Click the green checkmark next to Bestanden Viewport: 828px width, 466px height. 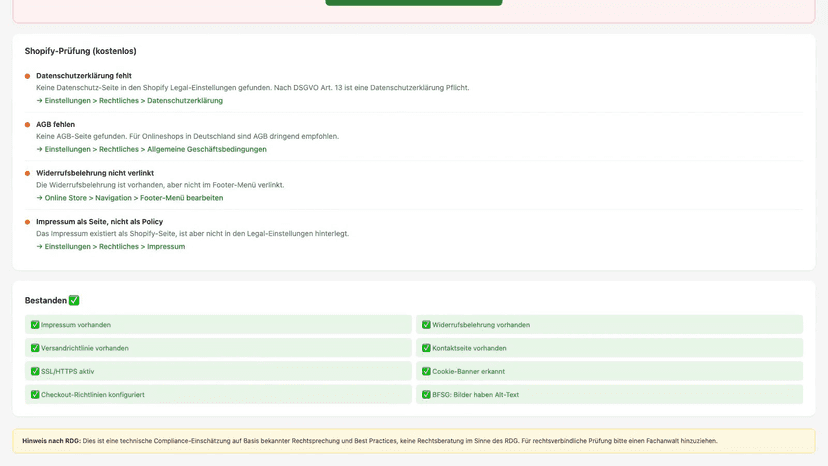pos(74,300)
